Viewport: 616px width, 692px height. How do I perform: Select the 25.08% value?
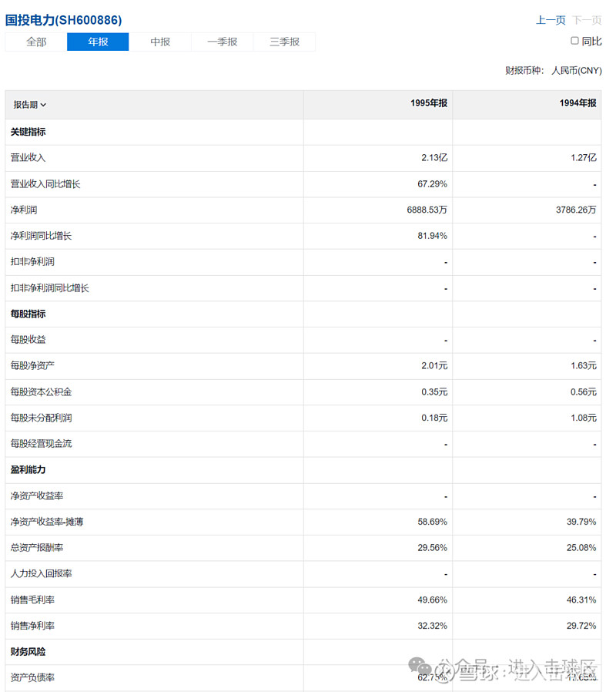click(x=581, y=548)
